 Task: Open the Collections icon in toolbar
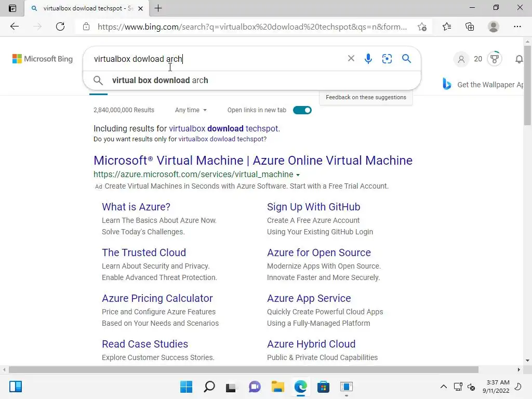click(x=470, y=26)
